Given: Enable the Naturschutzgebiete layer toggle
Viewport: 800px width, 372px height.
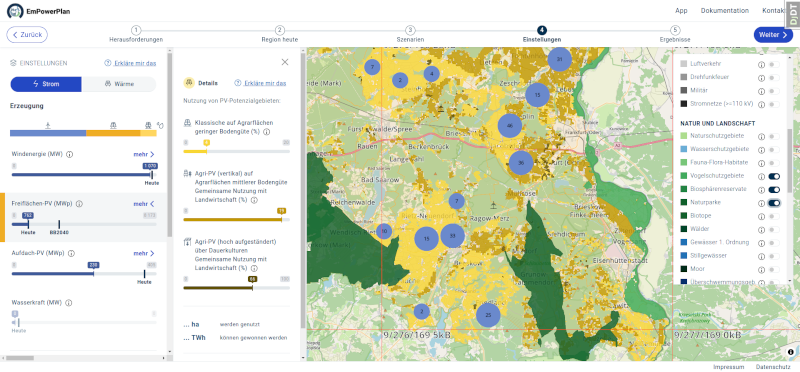Looking at the screenshot, I should pos(774,136).
